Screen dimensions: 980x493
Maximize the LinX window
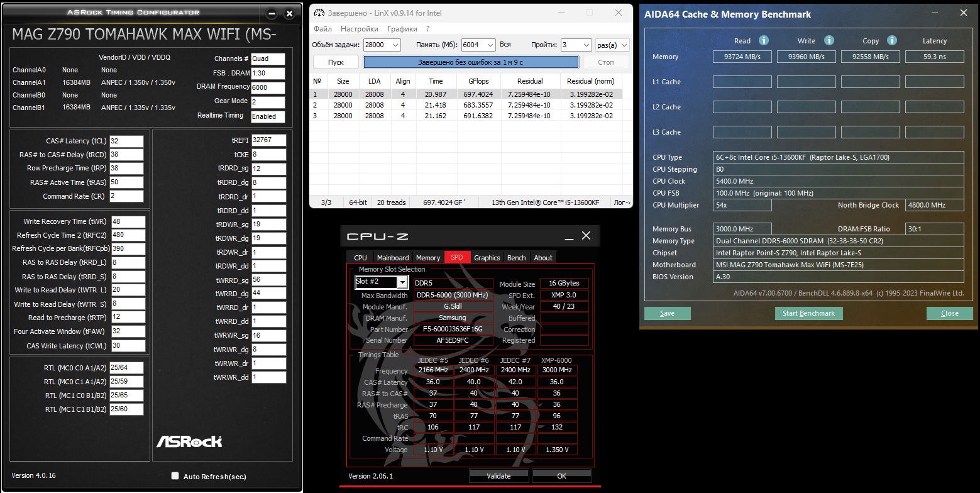(590, 13)
